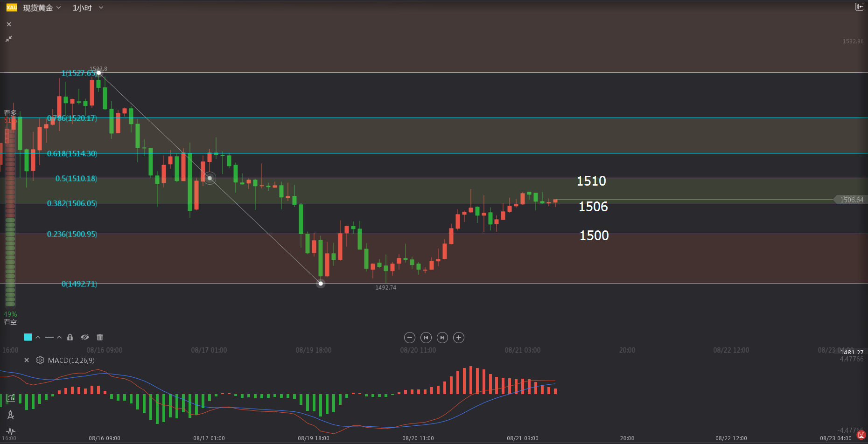Viewport: 868px width, 444px height.
Task: Click the yellow XAU symbol badge
Action: pos(12,7)
